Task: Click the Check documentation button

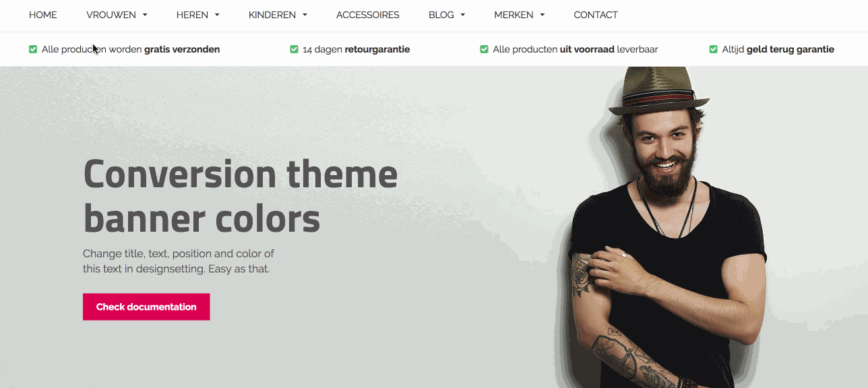Action: coord(146,306)
